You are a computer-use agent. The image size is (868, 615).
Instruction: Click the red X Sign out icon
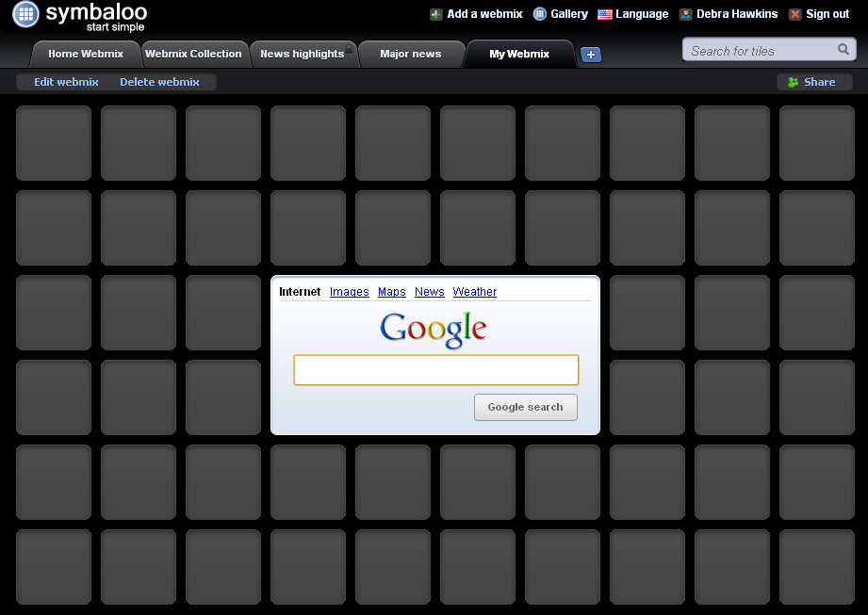pos(794,14)
